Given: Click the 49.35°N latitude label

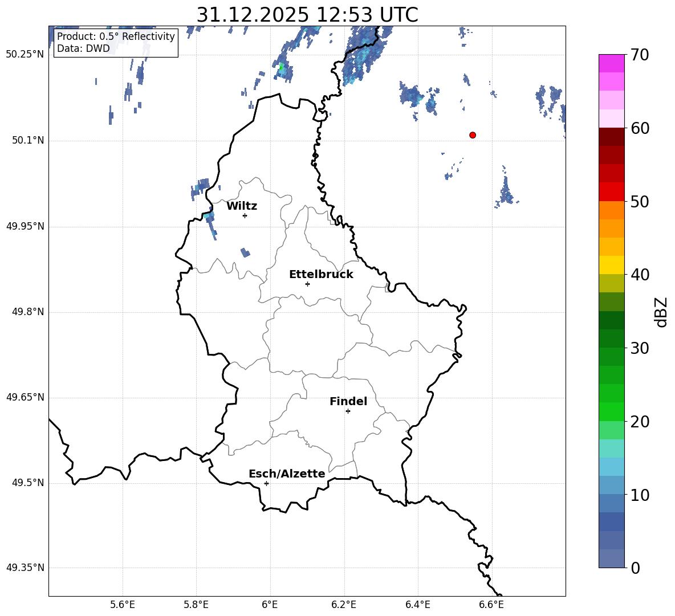Looking at the screenshot, I should click(x=25, y=568).
